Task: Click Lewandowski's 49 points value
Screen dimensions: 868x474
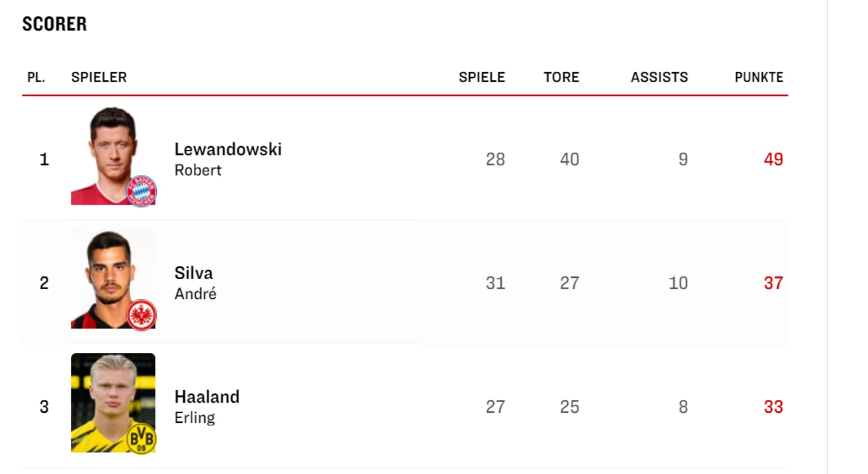Action: click(x=773, y=159)
